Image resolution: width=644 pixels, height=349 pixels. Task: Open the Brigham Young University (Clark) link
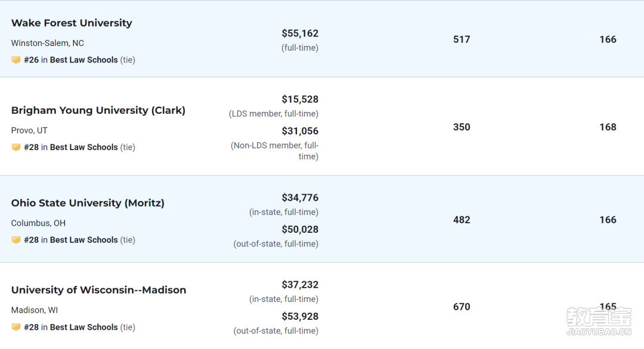point(98,110)
